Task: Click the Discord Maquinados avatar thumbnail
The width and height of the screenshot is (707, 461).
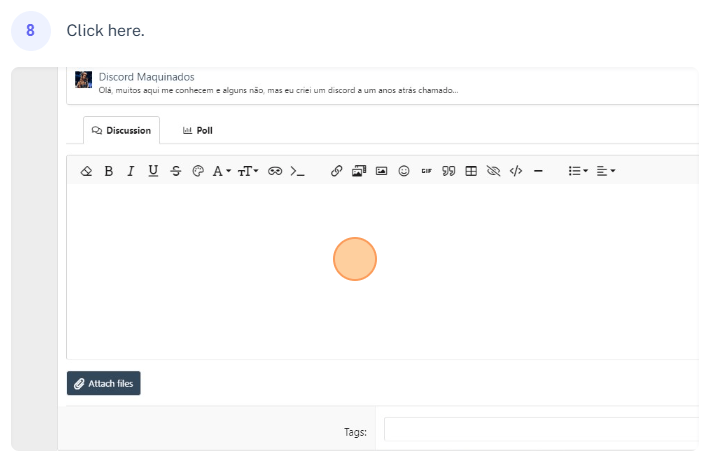Action: pos(83,79)
